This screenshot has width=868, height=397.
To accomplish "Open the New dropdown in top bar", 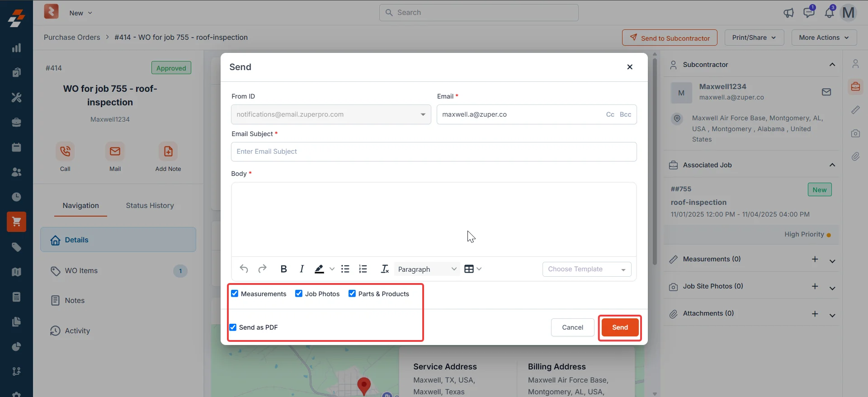I will 80,13.
